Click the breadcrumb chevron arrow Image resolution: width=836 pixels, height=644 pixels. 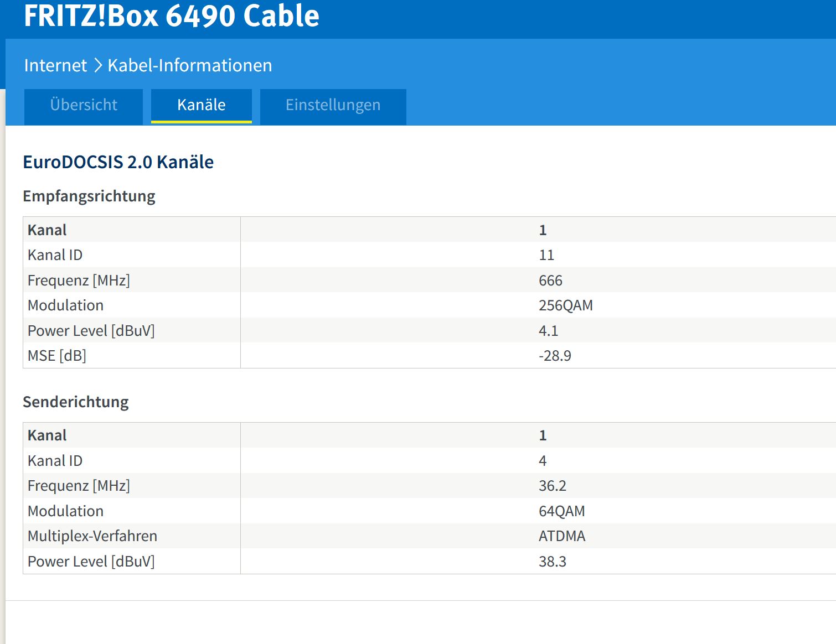pyautogui.click(x=98, y=65)
